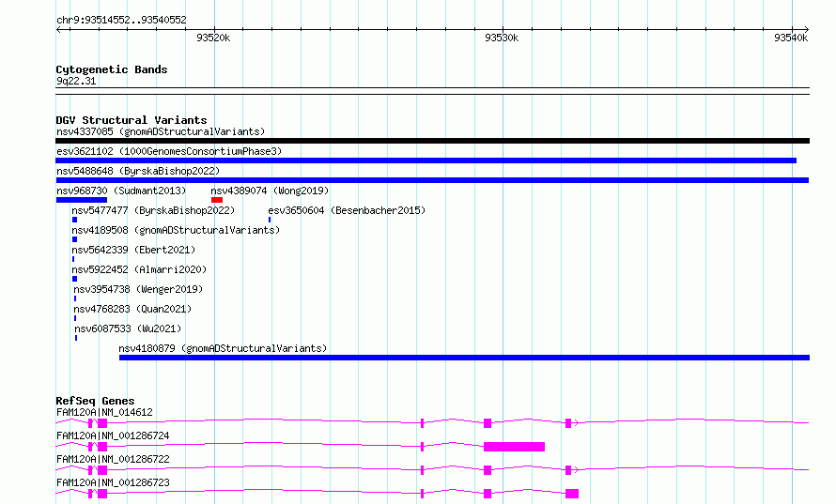
Task: Open variant label nsv4189508 (gnomADStructuralVariants)
Action: pos(176,230)
